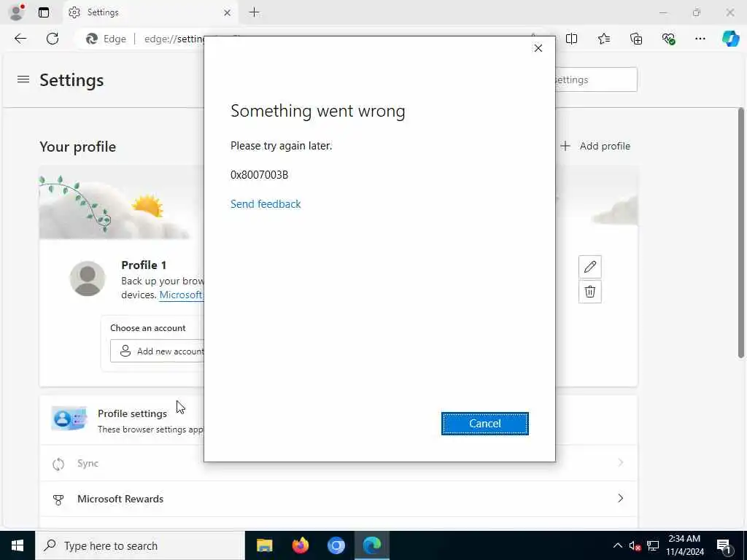
Task: Click the Profile settings heading
Action: (x=132, y=413)
